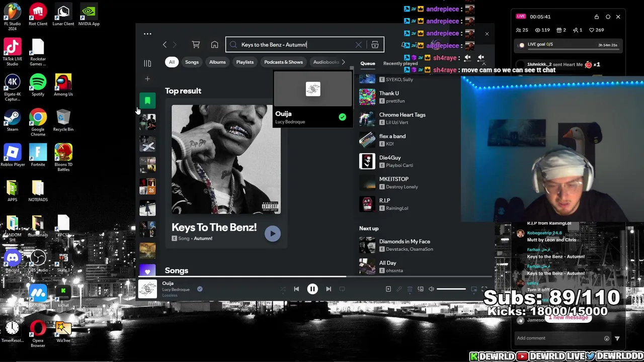
Task: Pause the current track
Action: [x=312, y=289]
